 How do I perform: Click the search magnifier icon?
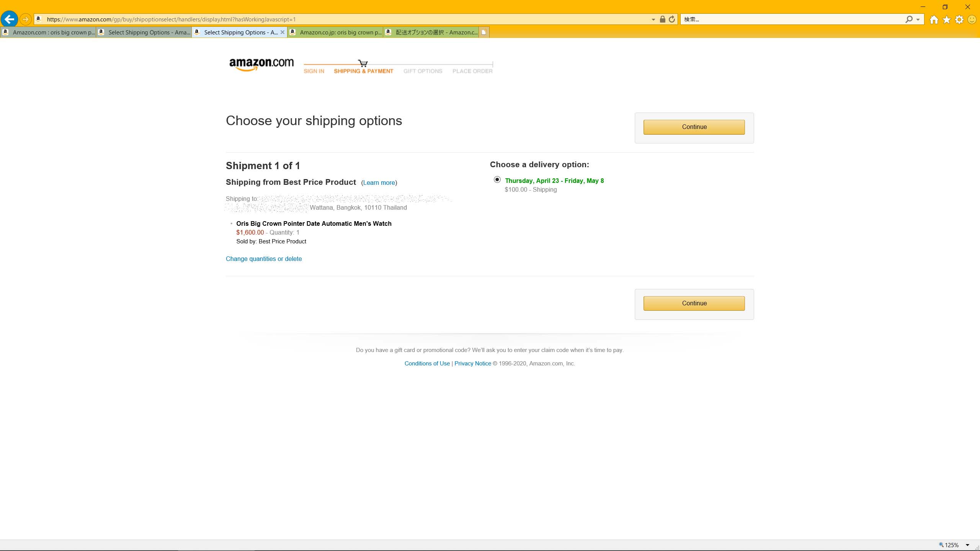coord(909,19)
